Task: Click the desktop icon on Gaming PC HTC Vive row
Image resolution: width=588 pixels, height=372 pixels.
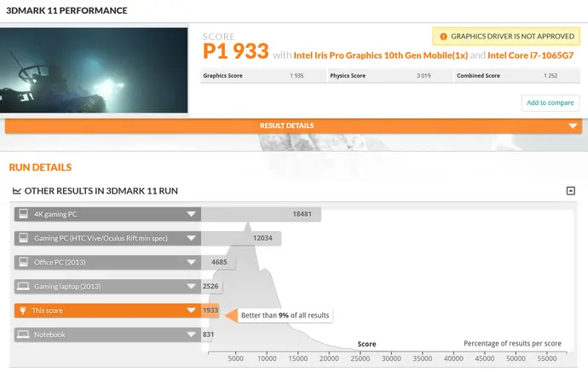Action: pyautogui.click(x=23, y=238)
